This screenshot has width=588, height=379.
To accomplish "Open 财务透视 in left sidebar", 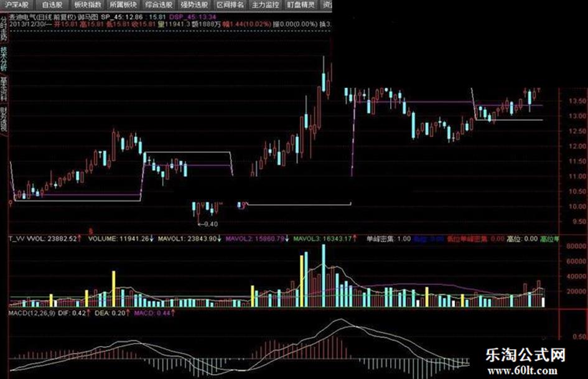I will tap(4, 120).
